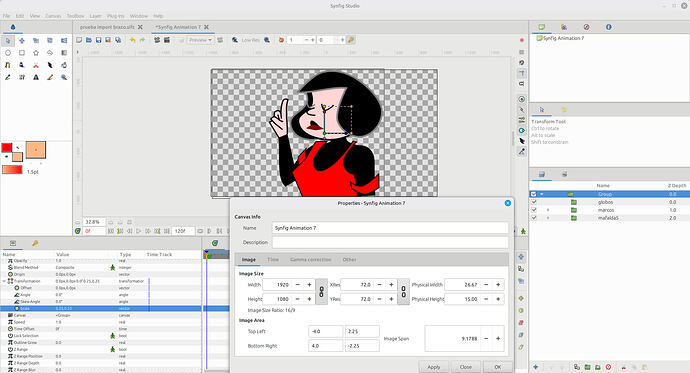The height and width of the screenshot is (373, 690).
Task: Select the Fill bucket tool
Action: [64, 65]
